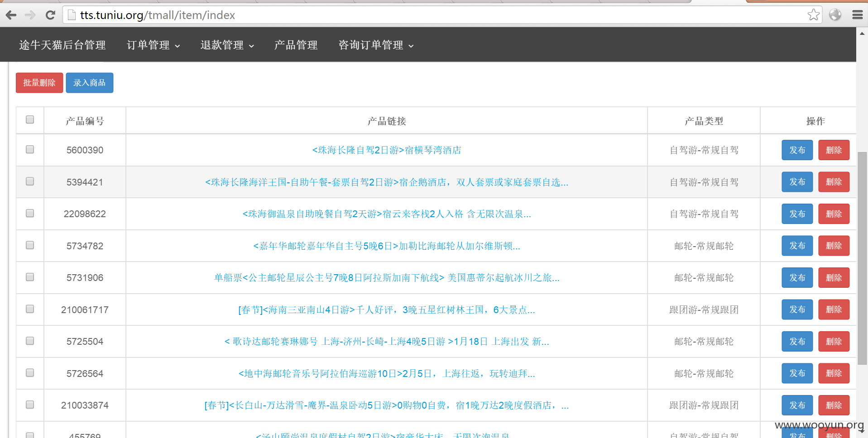
Task: Click 删除 for product 5734782
Action: coord(834,246)
